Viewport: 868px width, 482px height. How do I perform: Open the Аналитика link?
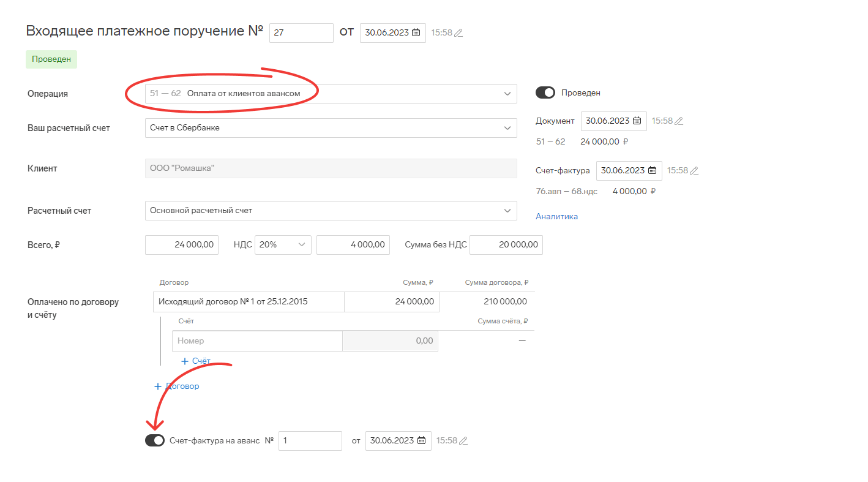(556, 216)
